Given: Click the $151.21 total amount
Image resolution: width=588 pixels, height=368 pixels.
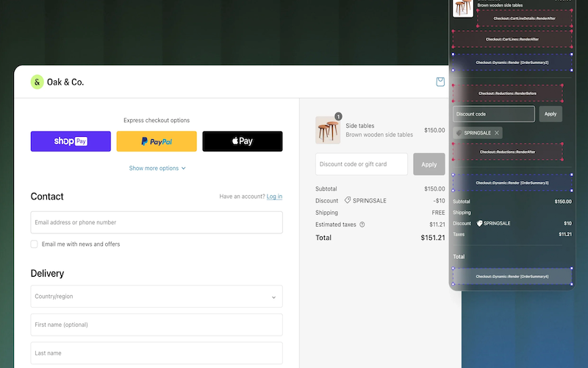Looking at the screenshot, I should 433,238.
